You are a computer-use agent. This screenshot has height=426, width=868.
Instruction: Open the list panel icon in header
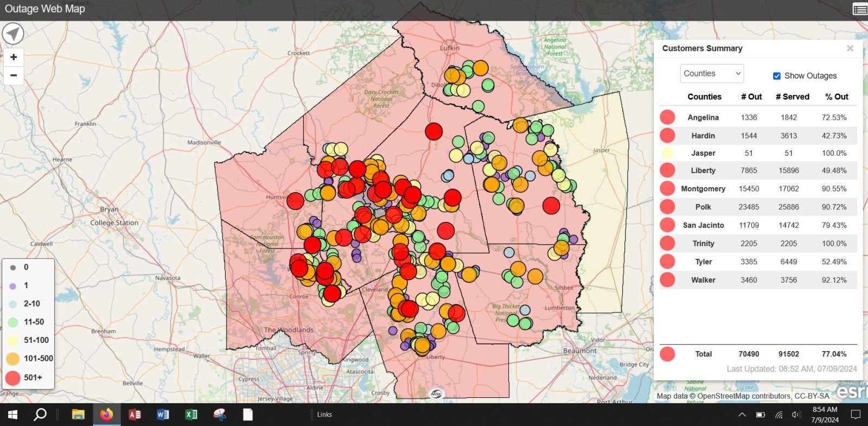click(x=860, y=9)
